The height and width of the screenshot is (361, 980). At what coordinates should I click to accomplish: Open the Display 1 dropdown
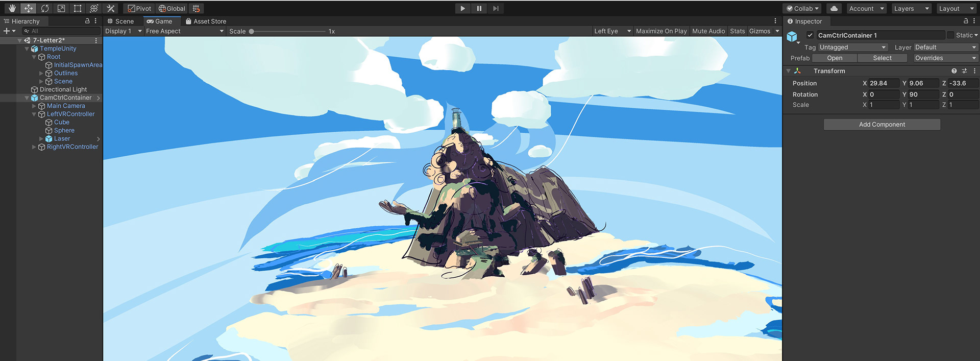click(124, 31)
